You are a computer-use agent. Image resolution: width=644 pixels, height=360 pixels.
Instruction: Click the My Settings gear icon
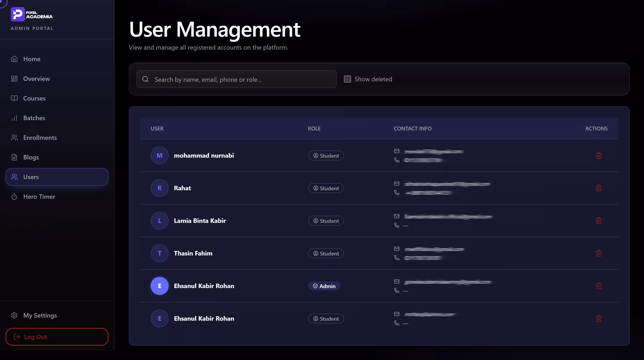pos(14,315)
